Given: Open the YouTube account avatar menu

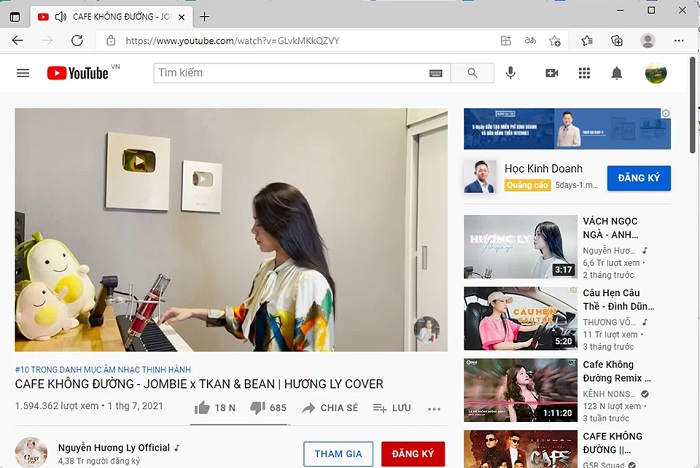Looking at the screenshot, I should 656,73.
